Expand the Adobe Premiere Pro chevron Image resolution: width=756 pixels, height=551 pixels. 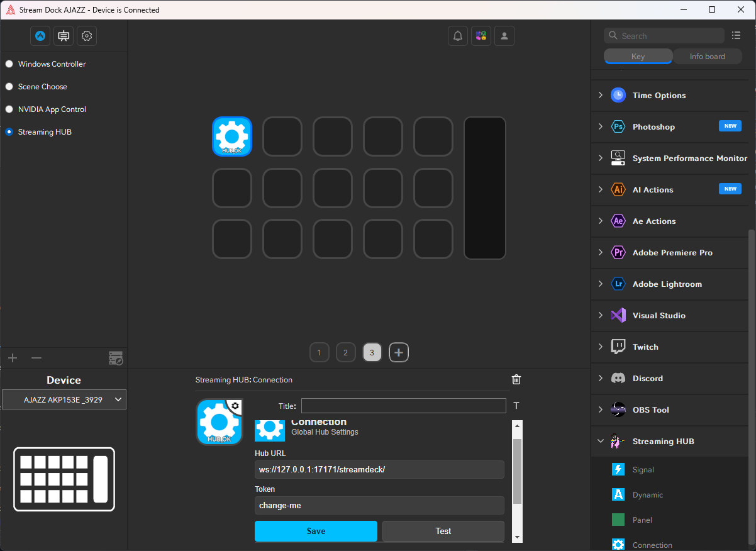click(x=600, y=252)
